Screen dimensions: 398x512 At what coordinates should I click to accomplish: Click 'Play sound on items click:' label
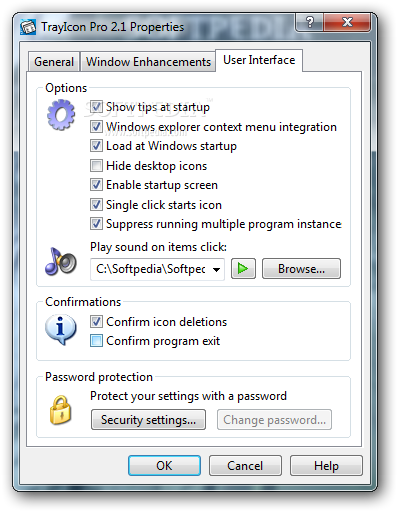[x=158, y=247]
